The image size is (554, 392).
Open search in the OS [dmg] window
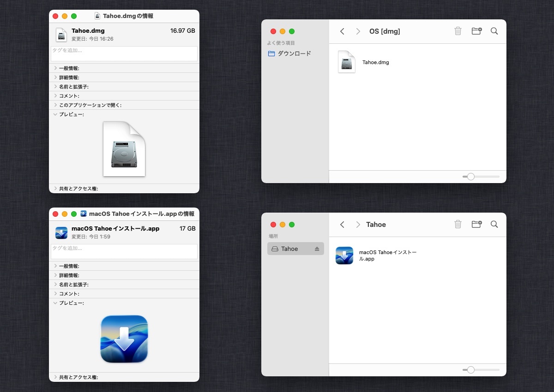point(494,31)
